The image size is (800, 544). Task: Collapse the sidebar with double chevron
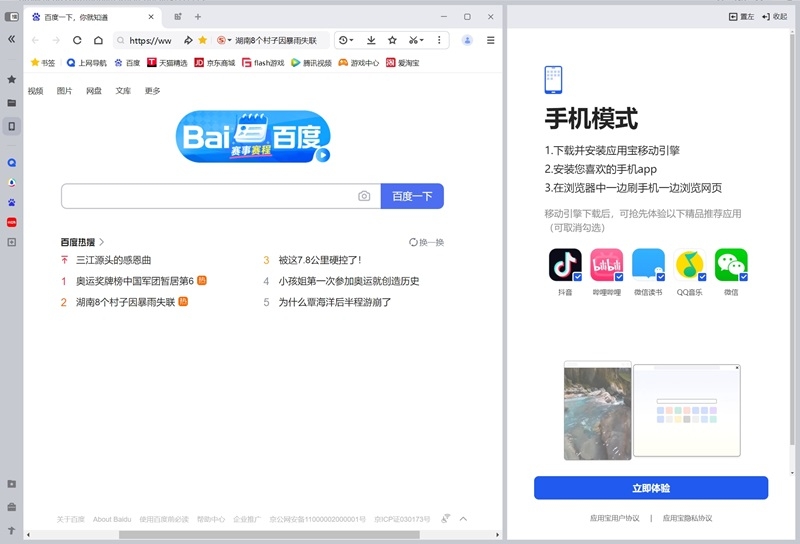pyautogui.click(x=11, y=39)
